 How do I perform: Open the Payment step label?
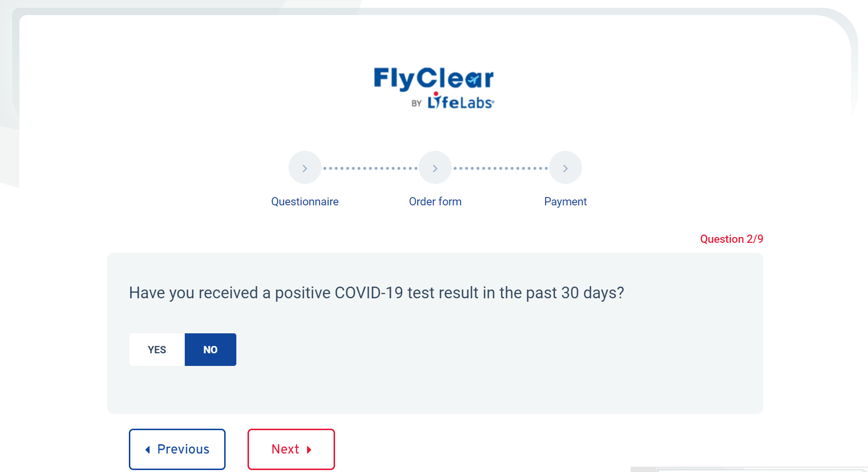(566, 201)
